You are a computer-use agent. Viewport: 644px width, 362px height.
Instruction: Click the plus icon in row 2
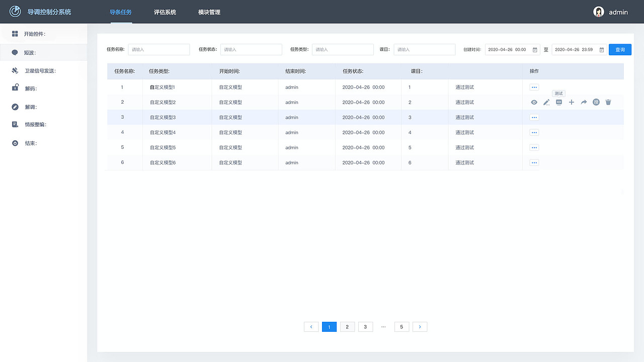click(571, 102)
